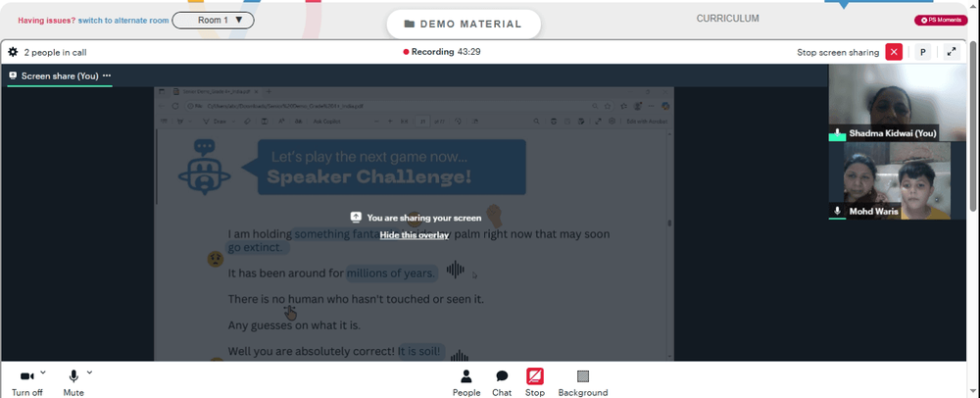Click the 2 people in call label
This screenshot has height=398, width=980.
coord(55,53)
